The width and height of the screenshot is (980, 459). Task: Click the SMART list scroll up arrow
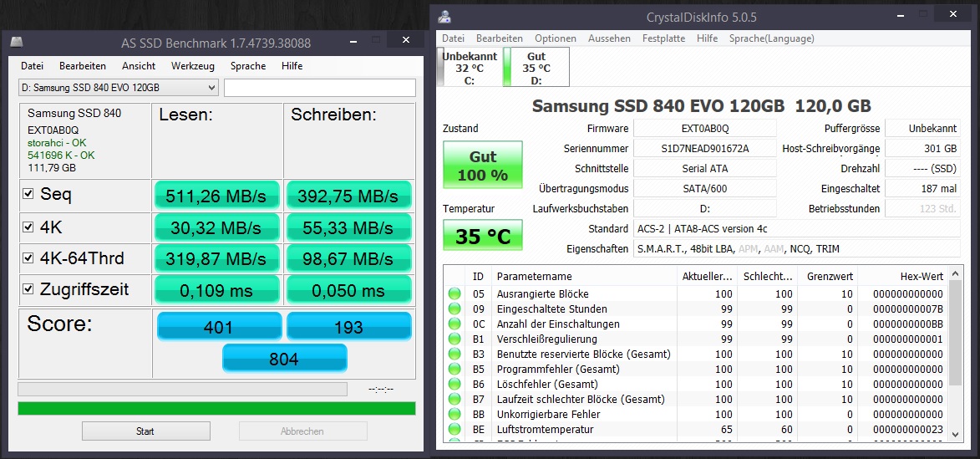[955, 273]
